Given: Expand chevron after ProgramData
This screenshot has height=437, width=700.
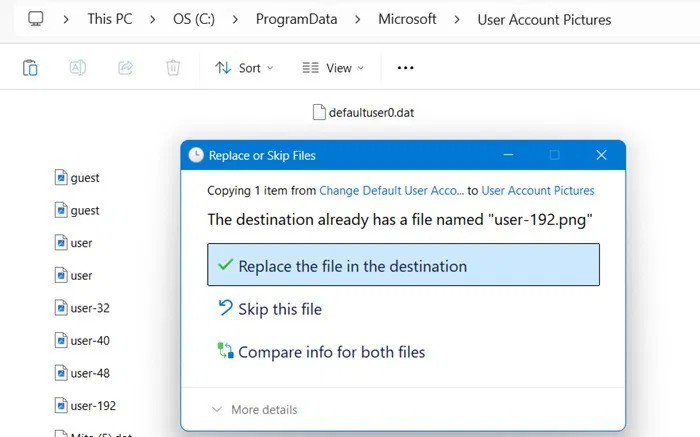Looking at the screenshot, I should (358, 20).
